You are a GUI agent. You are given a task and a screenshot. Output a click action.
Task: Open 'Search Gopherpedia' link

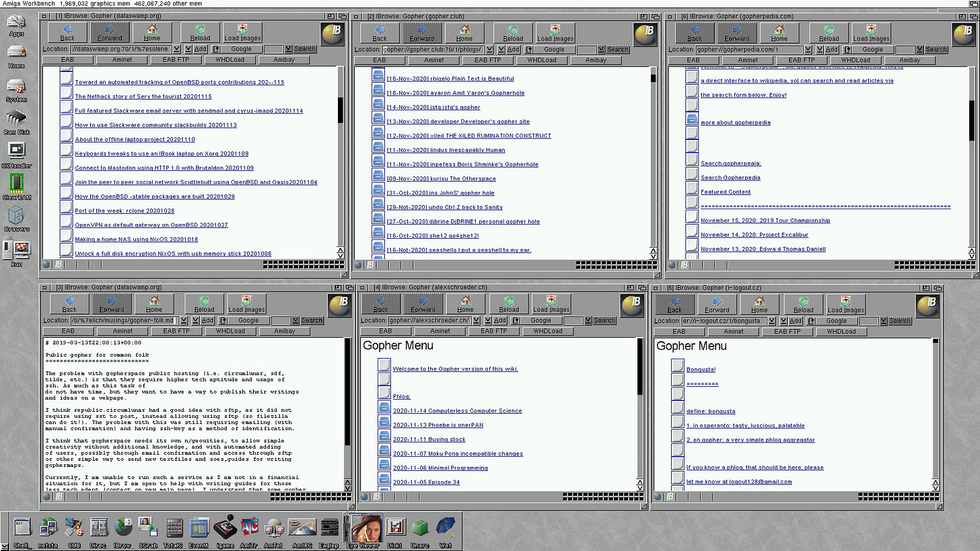[730, 178]
